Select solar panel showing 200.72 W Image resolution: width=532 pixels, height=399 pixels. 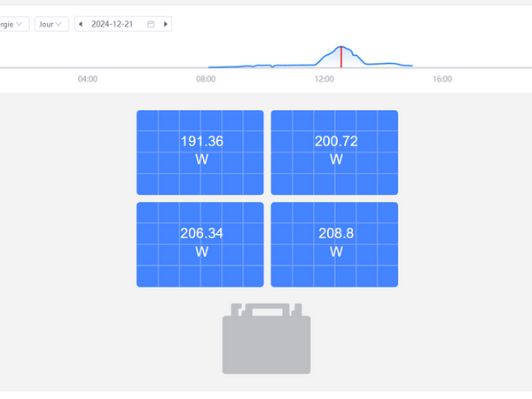pyautogui.click(x=334, y=152)
